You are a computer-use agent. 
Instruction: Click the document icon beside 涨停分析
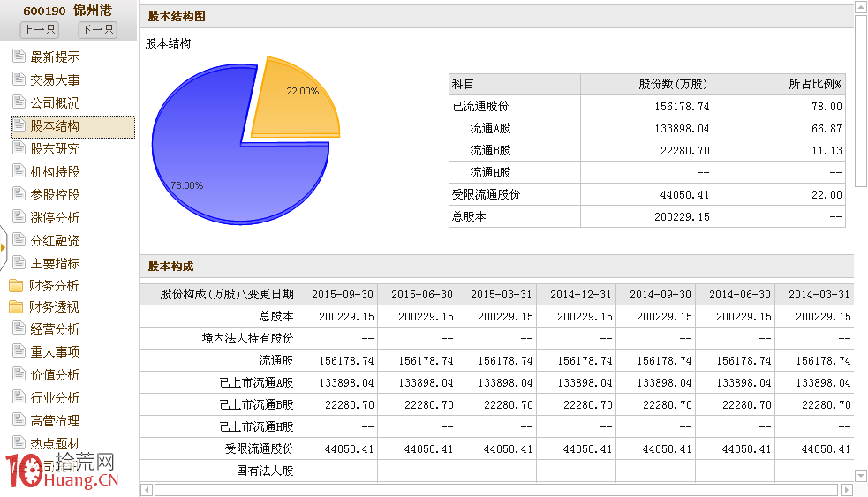tap(19, 216)
